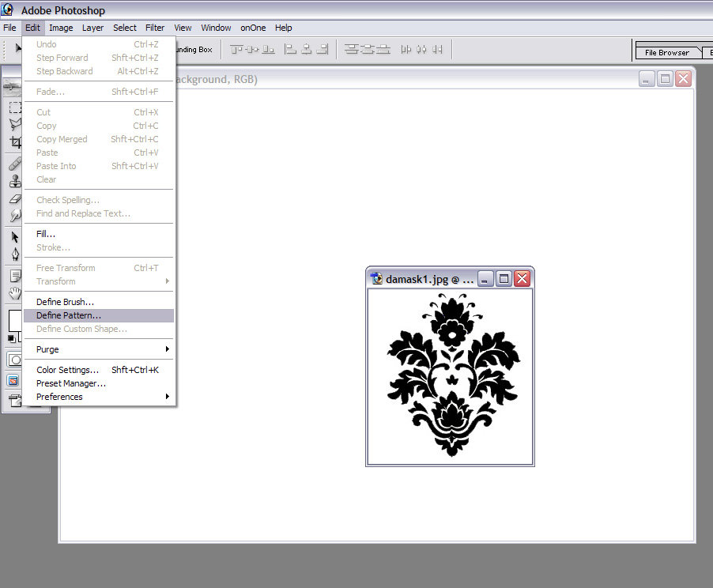Click the Align Left Edges icon
This screenshot has height=588, width=713.
point(290,49)
